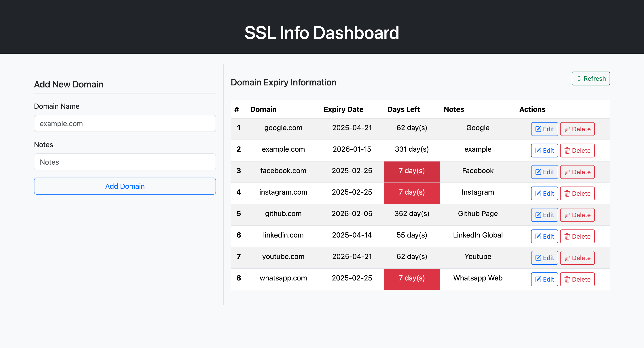Click the trash icon for linkedin.com
This screenshot has height=348, width=644.
coord(567,237)
